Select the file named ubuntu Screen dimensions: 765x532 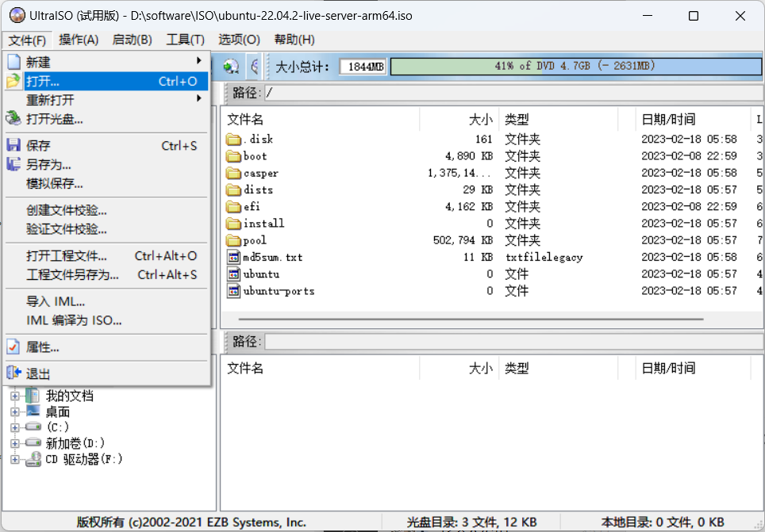click(261, 274)
